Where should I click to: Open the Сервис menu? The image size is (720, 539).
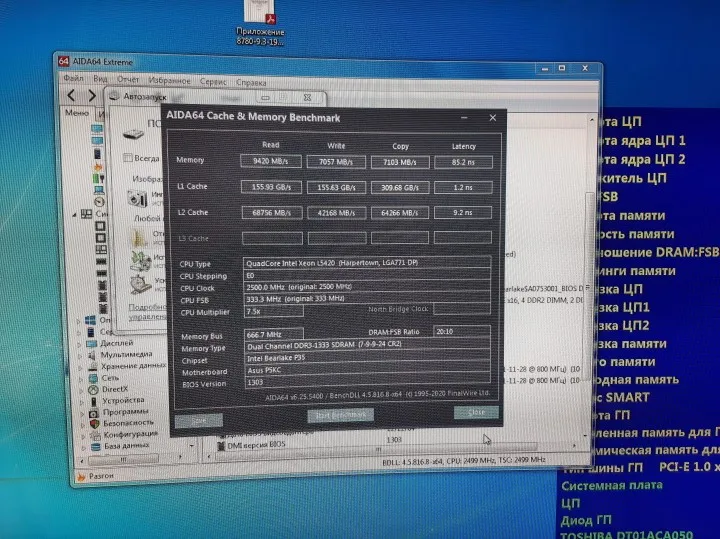213,82
